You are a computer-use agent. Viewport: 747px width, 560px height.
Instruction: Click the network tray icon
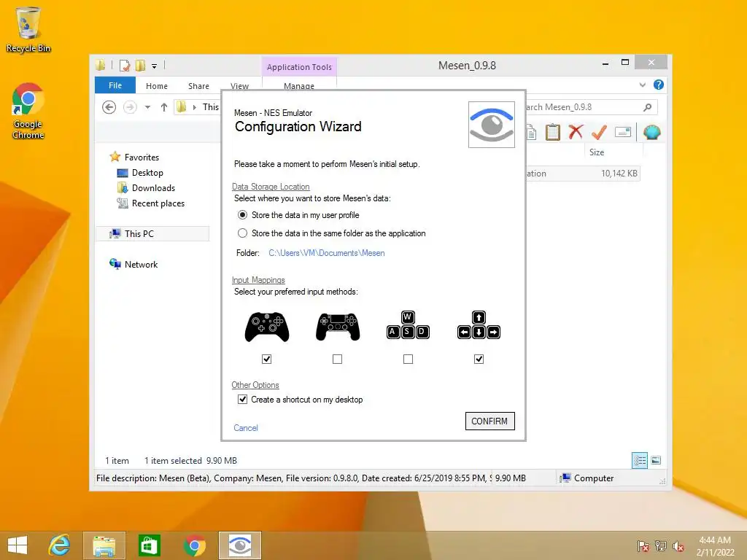[660, 546]
